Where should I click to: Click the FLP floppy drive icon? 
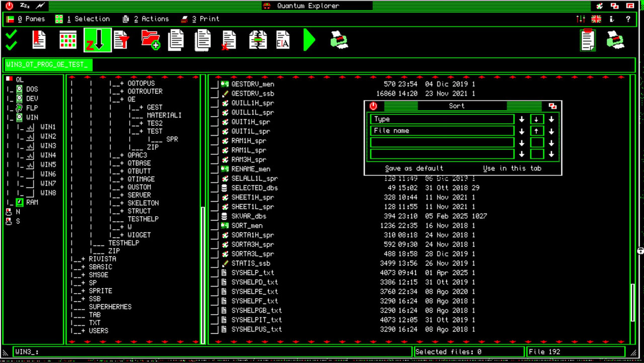point(19,108)
